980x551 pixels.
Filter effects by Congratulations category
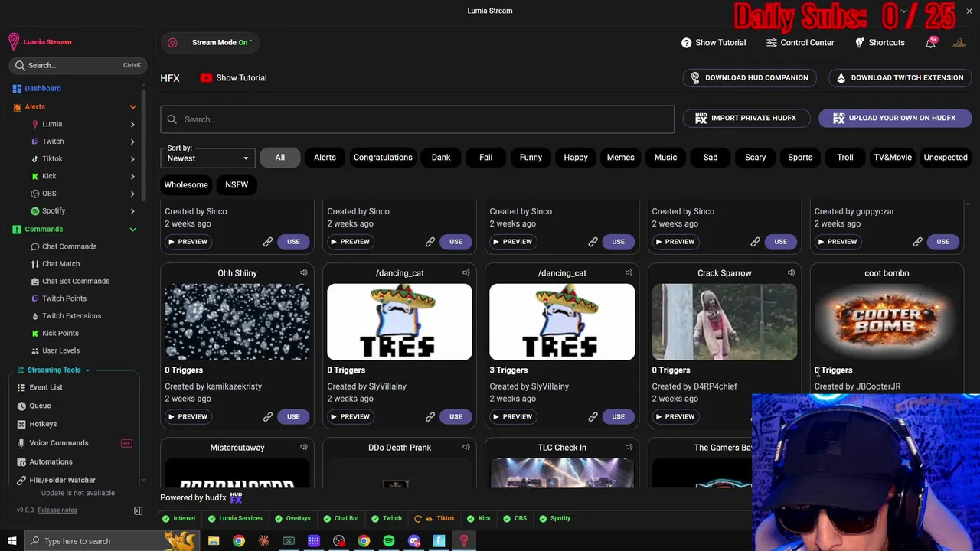pos(383,157)
